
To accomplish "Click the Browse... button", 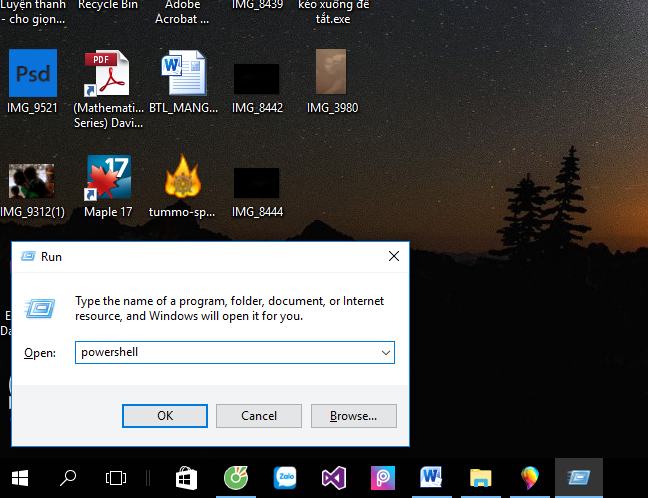I will point(354,416).
